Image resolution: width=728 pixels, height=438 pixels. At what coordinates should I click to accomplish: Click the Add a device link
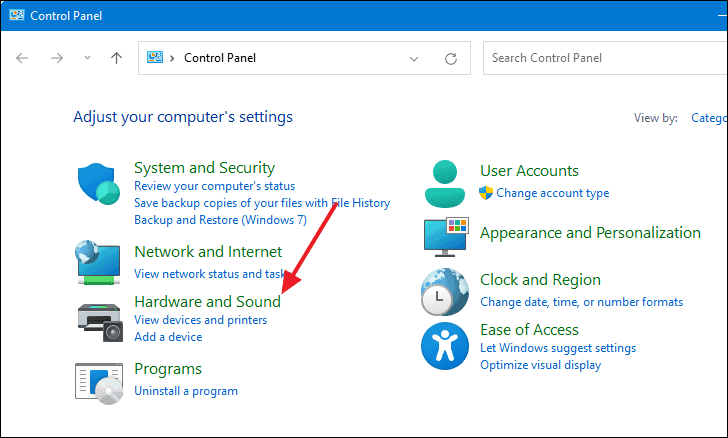168,337
